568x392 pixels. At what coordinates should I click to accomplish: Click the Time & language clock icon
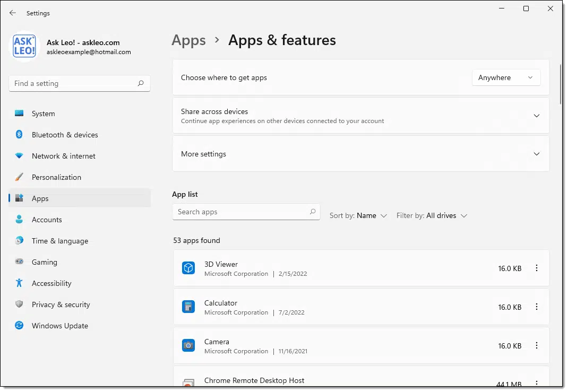click(19, 241)
